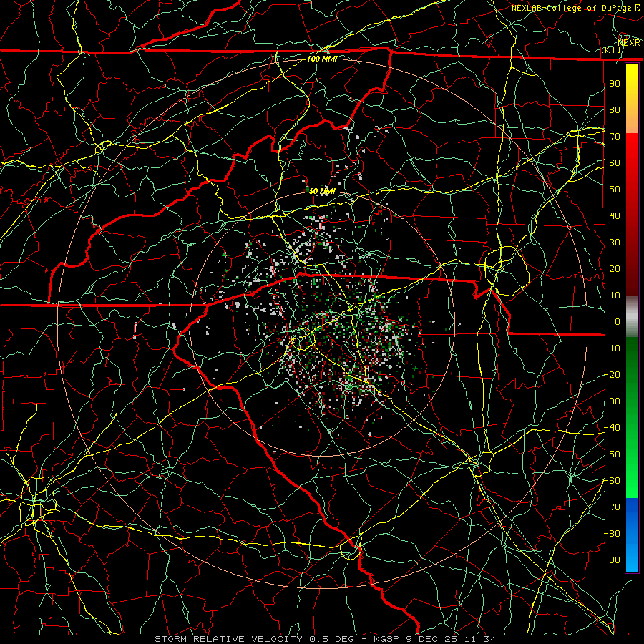Image resolution: width=644 pixels, height=644 pixels.
Task: Click the gray zero-velocity segment of the color bar
Action: point(632,317)
